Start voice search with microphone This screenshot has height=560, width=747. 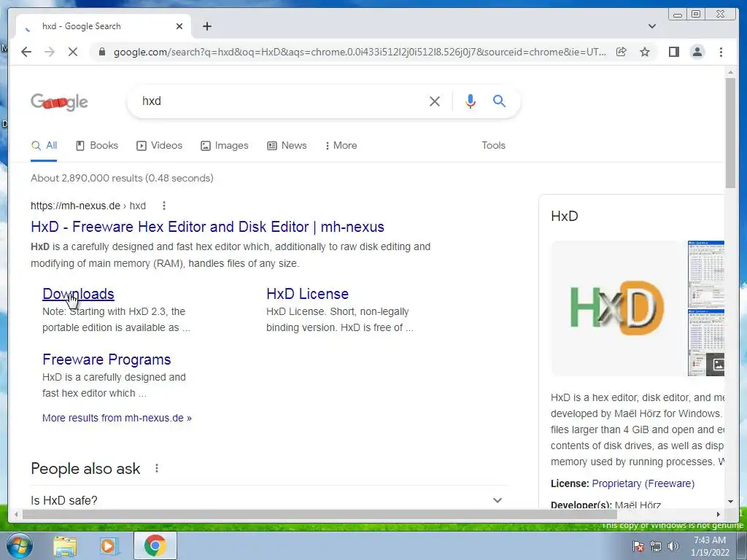471,101
